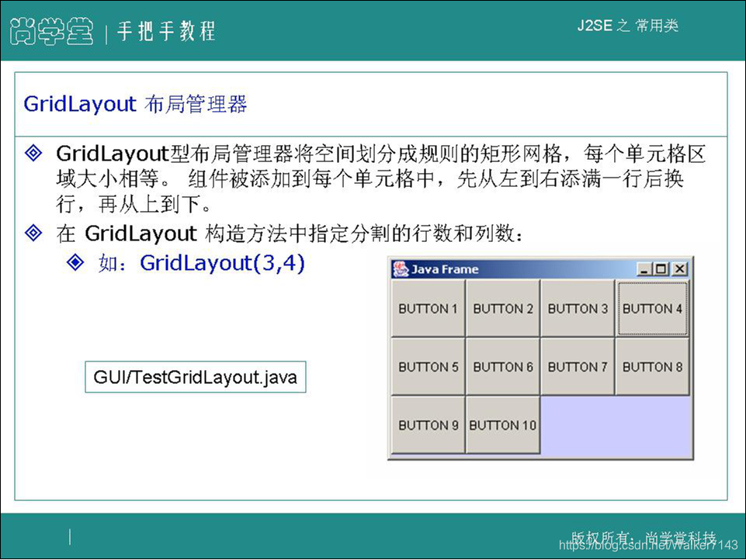Click BUTTON 6 in the grid
The height and width of the screenshot is (560, 746).
[x=503, y=367]
